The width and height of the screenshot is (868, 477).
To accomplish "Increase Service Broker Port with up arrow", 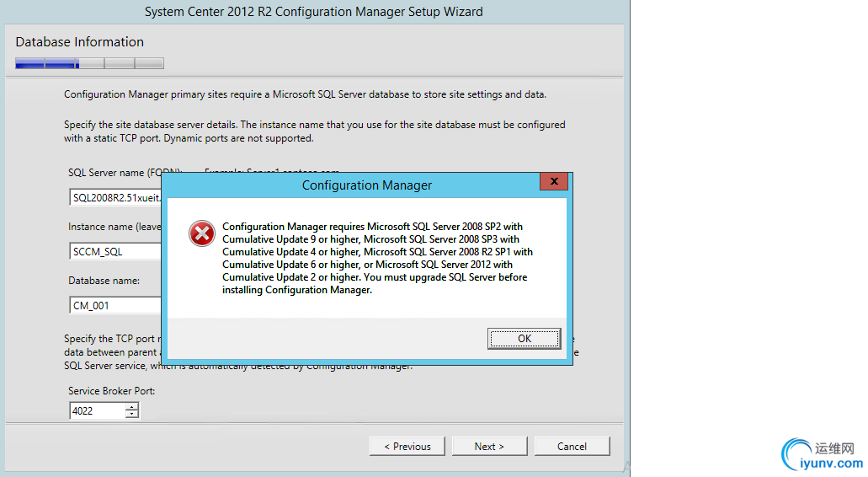I will (x=131, y=407).
